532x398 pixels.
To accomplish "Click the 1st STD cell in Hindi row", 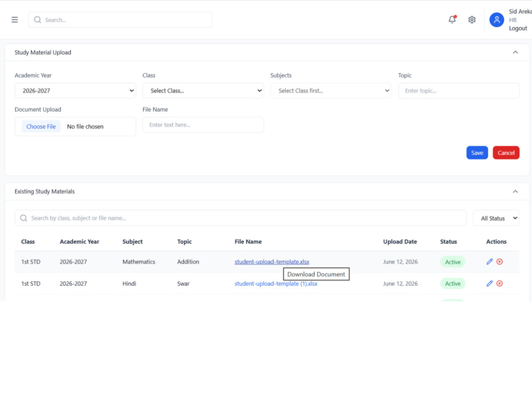I will point(31,283).
